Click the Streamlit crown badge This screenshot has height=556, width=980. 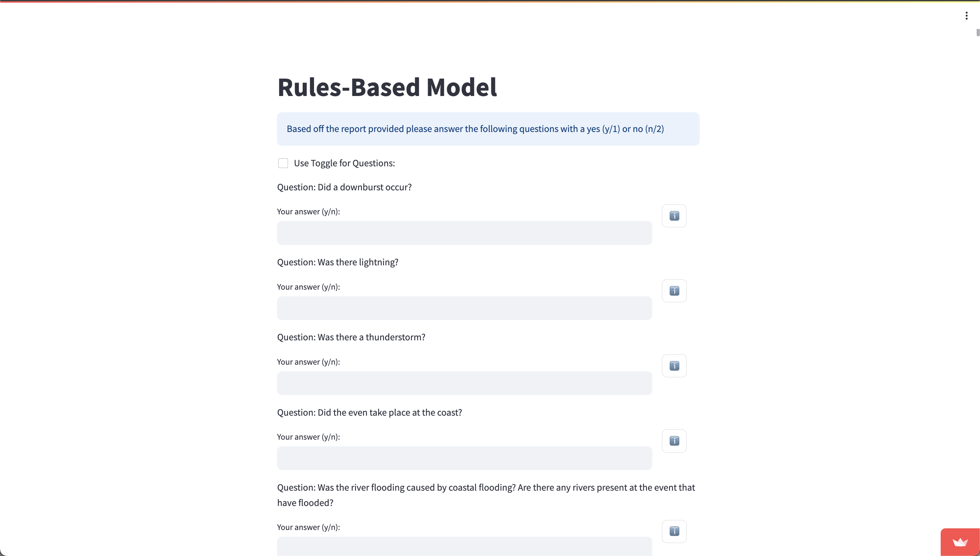(x=960, y=542)
